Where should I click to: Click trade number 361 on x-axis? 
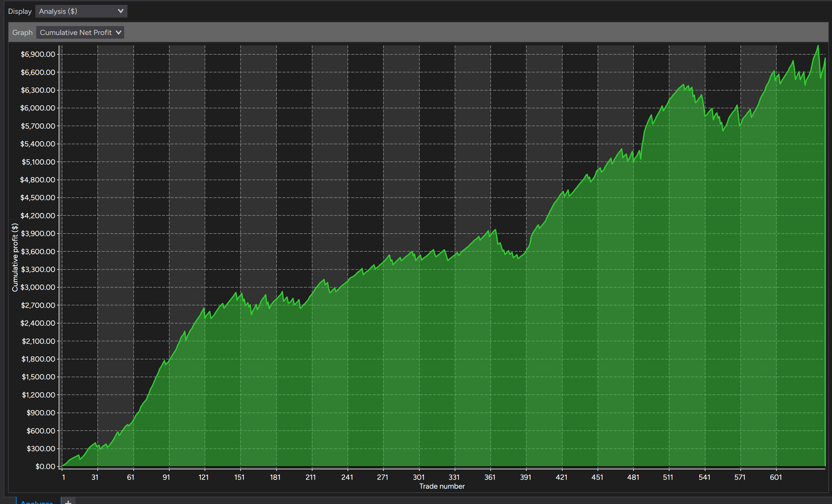(490, 477)
